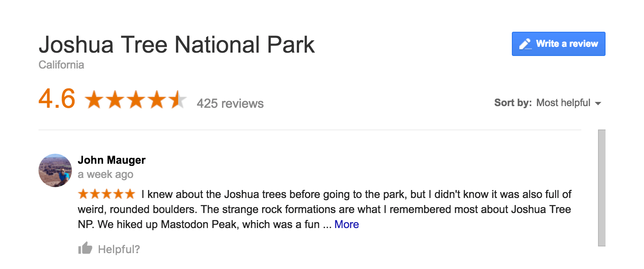The image size is (644, 269).
Task: Click the pencil icon on the review button
Action: pos(525,44)
